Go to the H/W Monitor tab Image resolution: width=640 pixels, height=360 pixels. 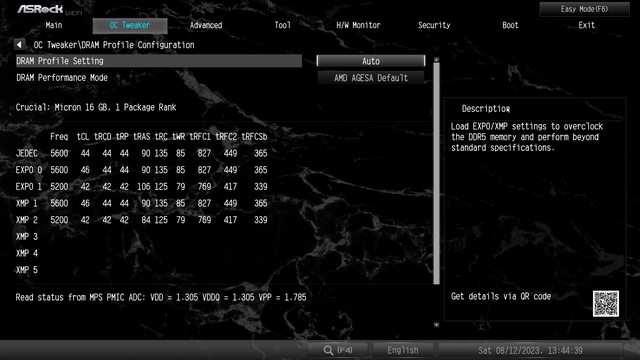click(358, 25)
